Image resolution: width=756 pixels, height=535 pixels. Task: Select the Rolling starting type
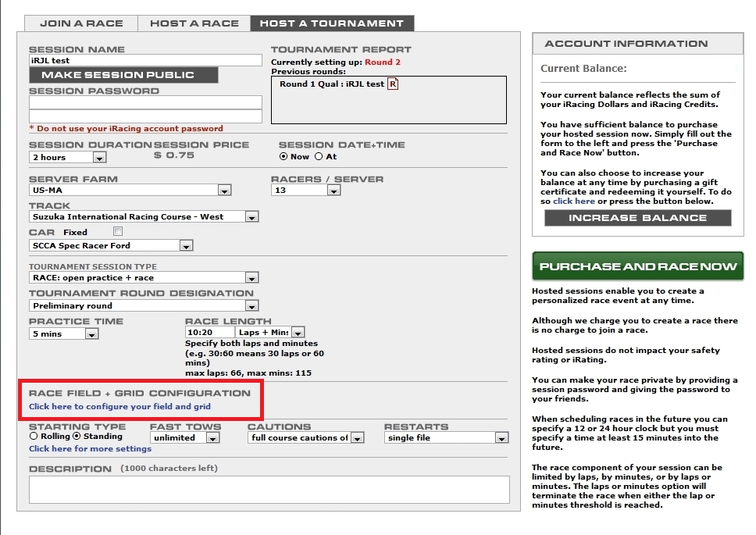click(34, 436)
